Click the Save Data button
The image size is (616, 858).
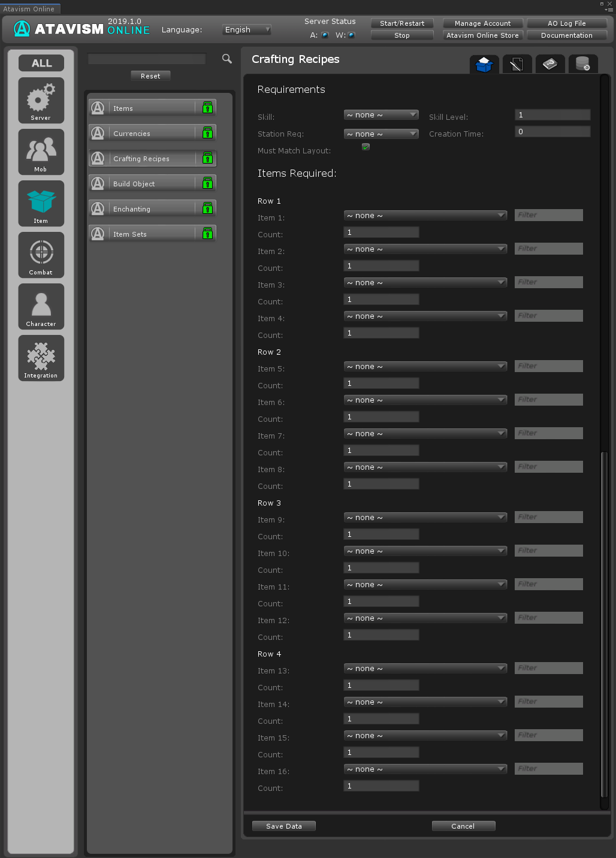(284, 826)
